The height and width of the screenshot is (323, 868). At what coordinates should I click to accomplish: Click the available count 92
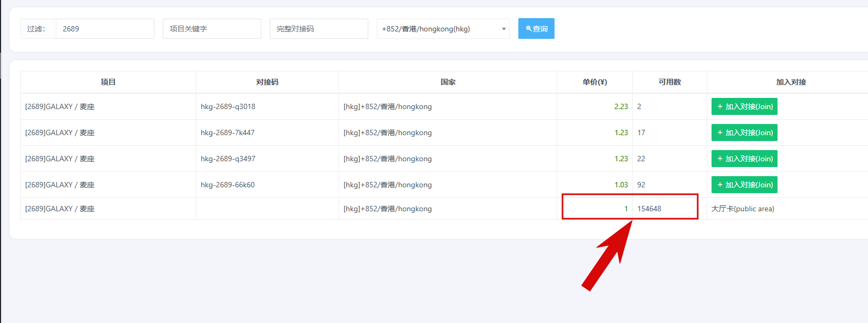click(641, 185)
